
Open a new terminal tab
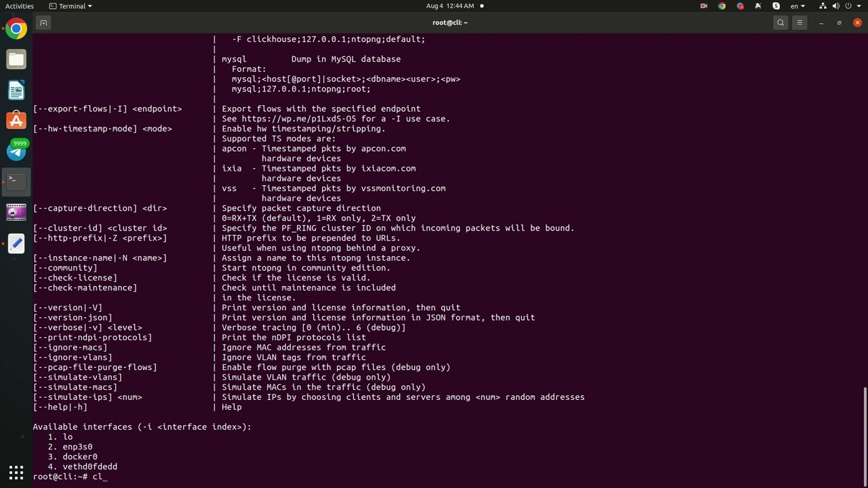(43, 22)
